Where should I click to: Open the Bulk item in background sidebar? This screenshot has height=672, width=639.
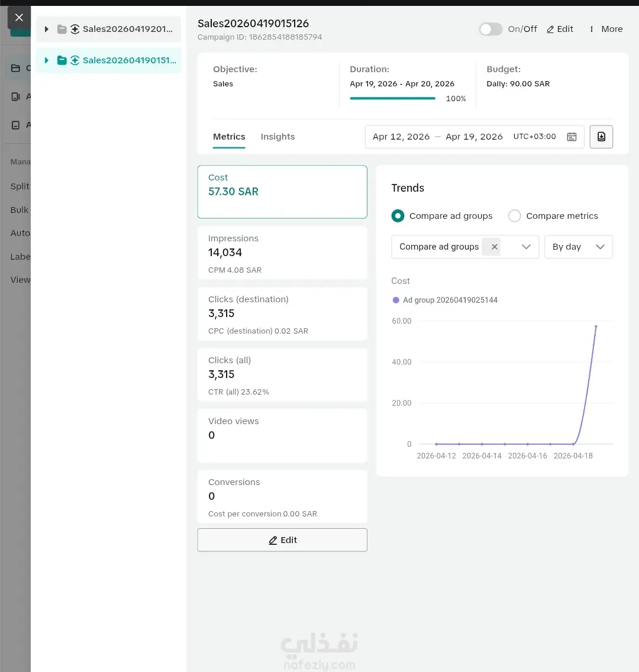pyautogui.click(x=20, y=210)
